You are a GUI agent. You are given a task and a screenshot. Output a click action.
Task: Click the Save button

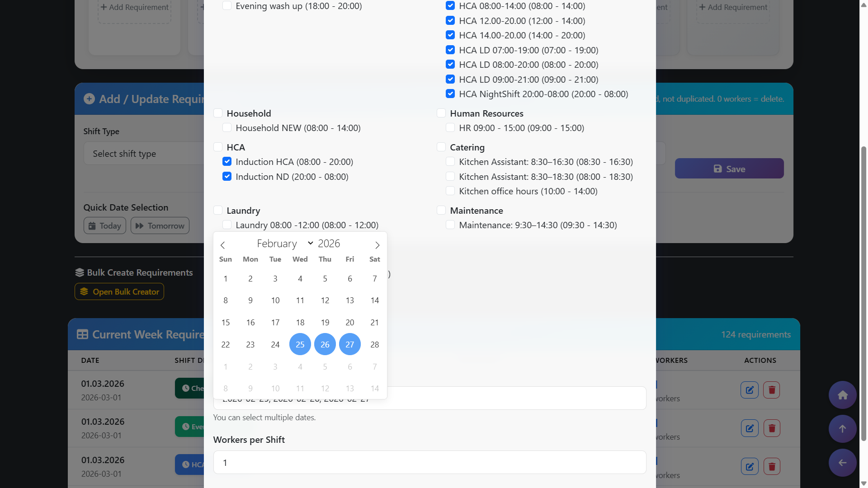pyautogui.click(x=729, y=169)
